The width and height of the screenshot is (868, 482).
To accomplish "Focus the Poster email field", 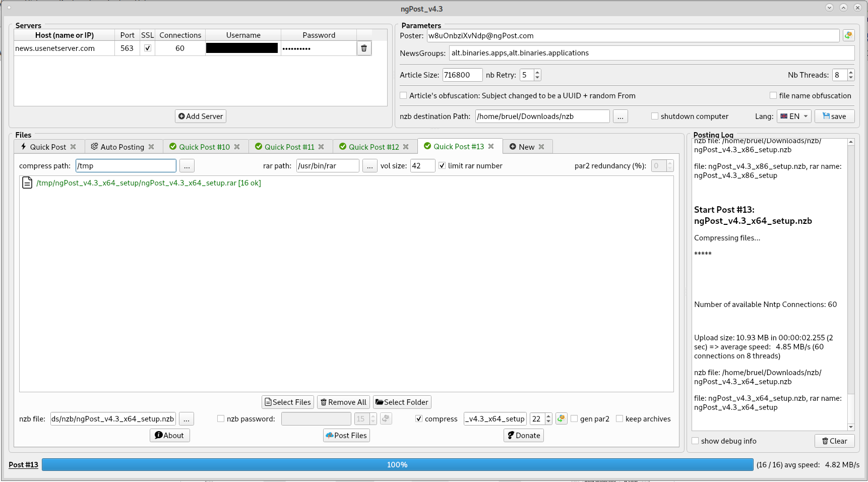I will click(633, 35).
